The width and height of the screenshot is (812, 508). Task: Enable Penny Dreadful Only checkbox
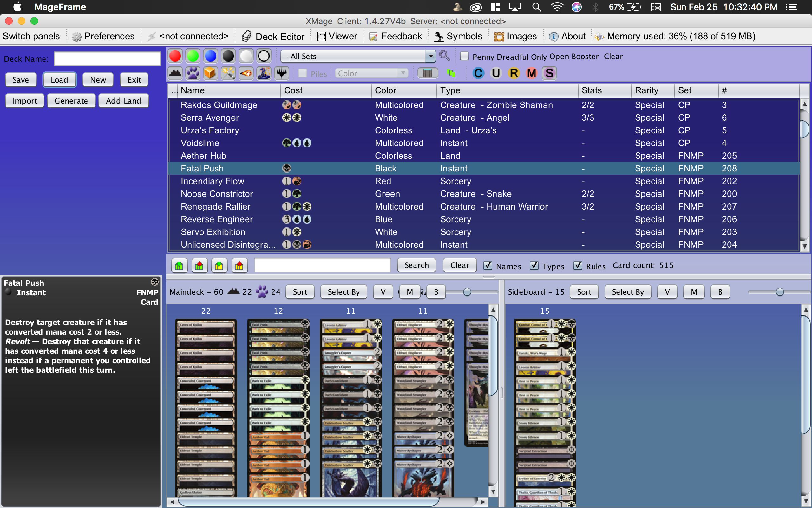point(464,56)
